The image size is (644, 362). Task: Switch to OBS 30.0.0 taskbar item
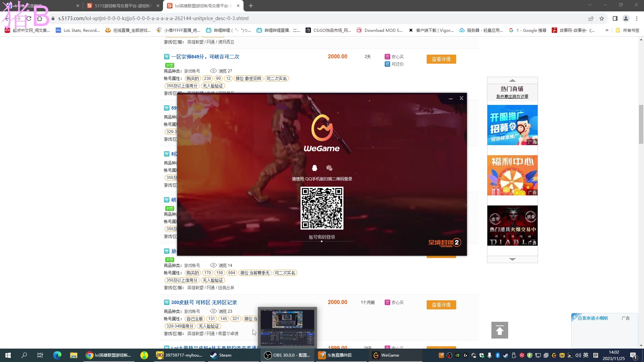[x=287, y=355]
